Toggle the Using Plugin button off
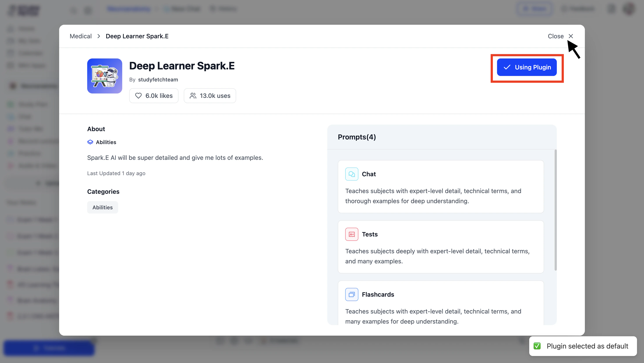 (x=527, y=67)
